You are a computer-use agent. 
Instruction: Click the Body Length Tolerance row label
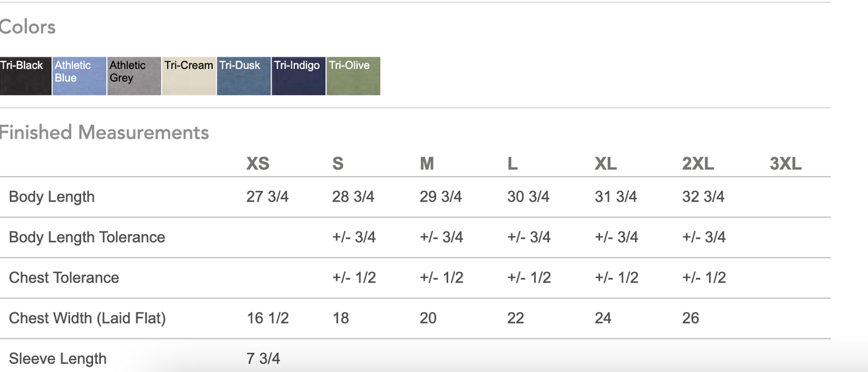pyautogui.click(x=87, y=237)
